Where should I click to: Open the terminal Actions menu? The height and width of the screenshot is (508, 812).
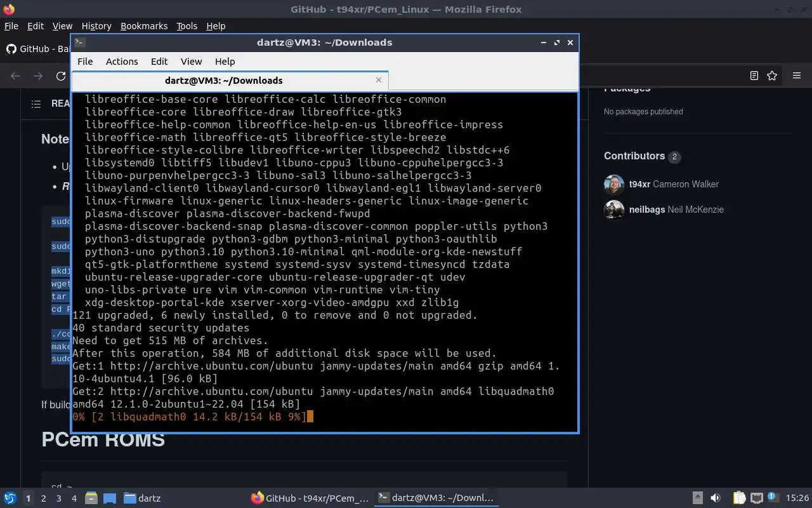click(122, 61)
